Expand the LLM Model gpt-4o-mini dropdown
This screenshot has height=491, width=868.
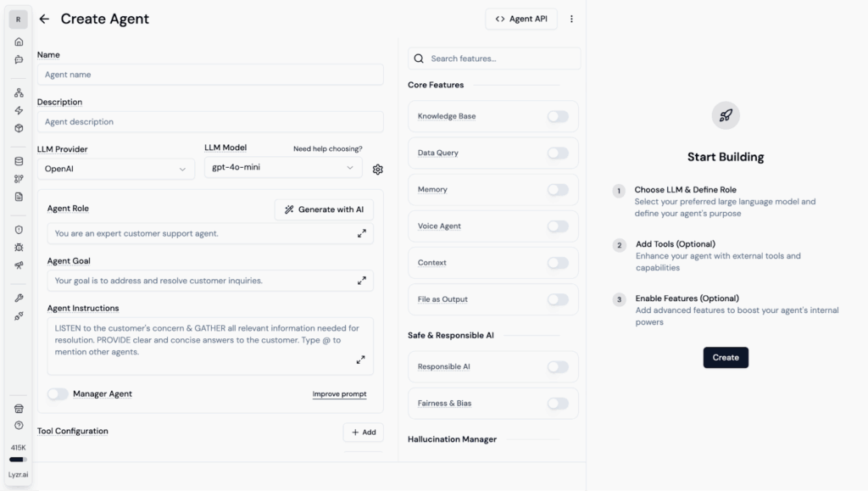pyautogui.click(x=283, y=168)
